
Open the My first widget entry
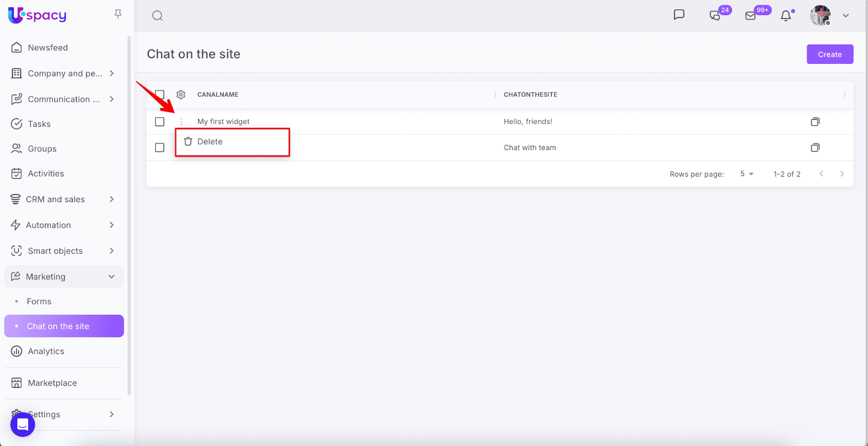pyautogui.click(x=224, y=122)
